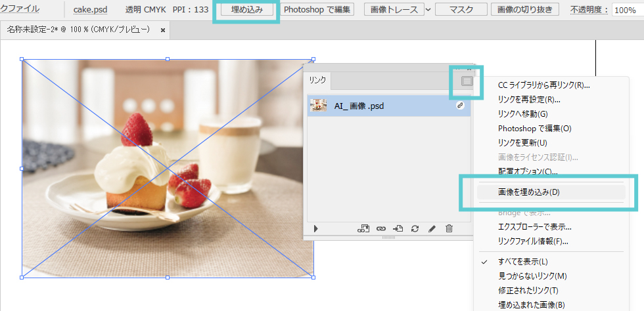
Task: Toggle the すべてを表示 checked menu option
Action: [x=523, y=262]
